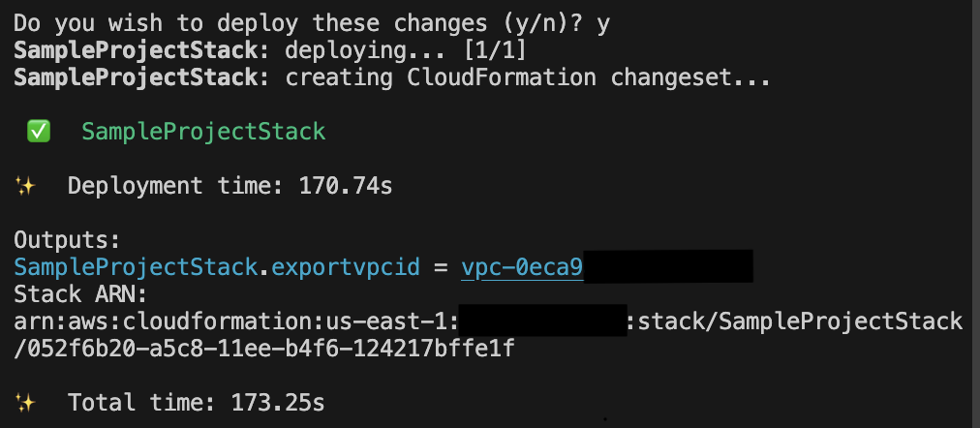Image resolution: width=980 pixels, height=428 pixels.
Task: Click the arn:aws:cloudformation:us-east-1 text
Action: (x=236, y=321)
